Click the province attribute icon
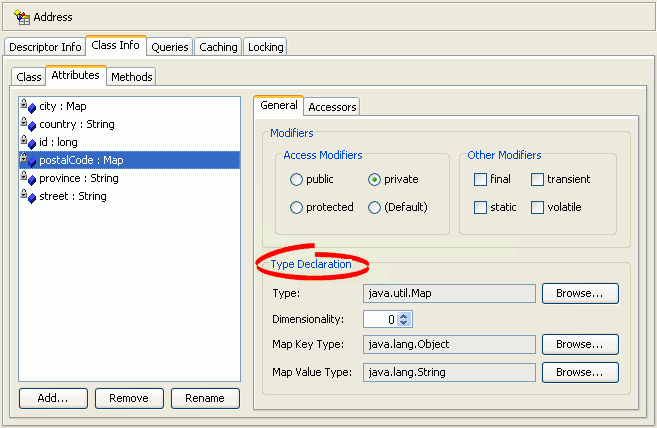This screenshot has width=657, height=428. coord(28,178)
